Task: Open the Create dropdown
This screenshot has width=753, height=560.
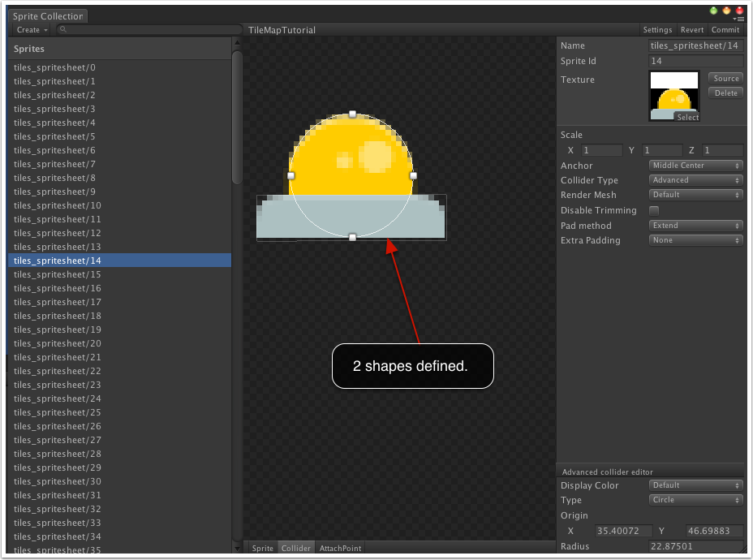Action: click(x=32, y=30)
